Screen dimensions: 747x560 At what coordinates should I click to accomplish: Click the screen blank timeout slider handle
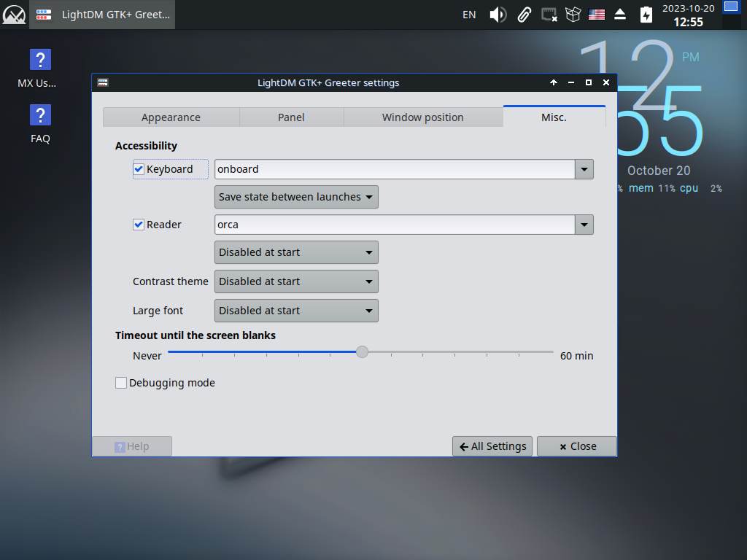pyautogui.click(x=362, y=351)
